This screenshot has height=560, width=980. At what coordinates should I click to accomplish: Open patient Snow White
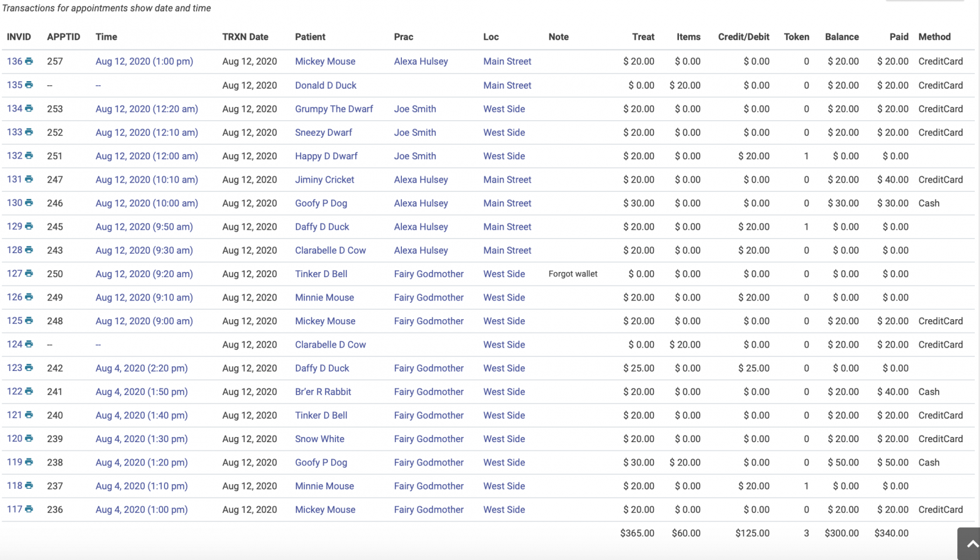[x=320, y=439]
